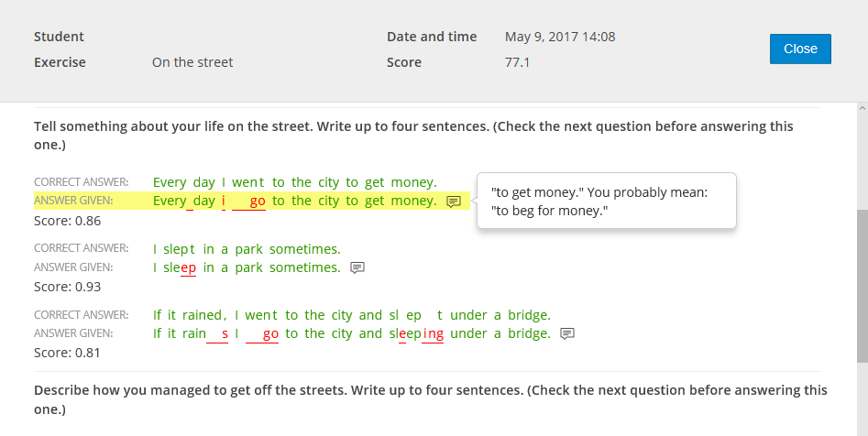The height and width of the screenshot is (436, 868).
Task: Open comment icon beside 'I sleep in a park' answer
Action: point(357,267)
